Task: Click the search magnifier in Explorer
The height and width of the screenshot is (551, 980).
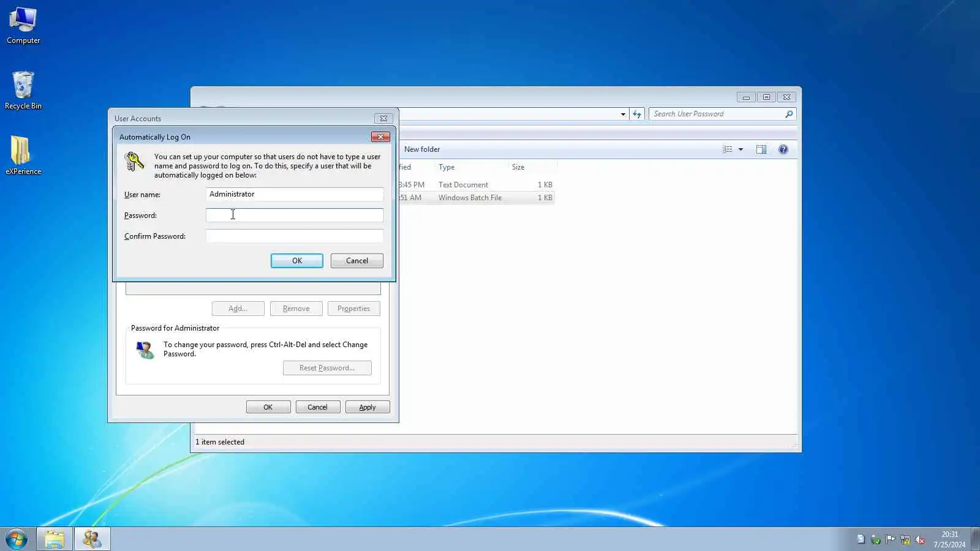Action: [789, 114]
